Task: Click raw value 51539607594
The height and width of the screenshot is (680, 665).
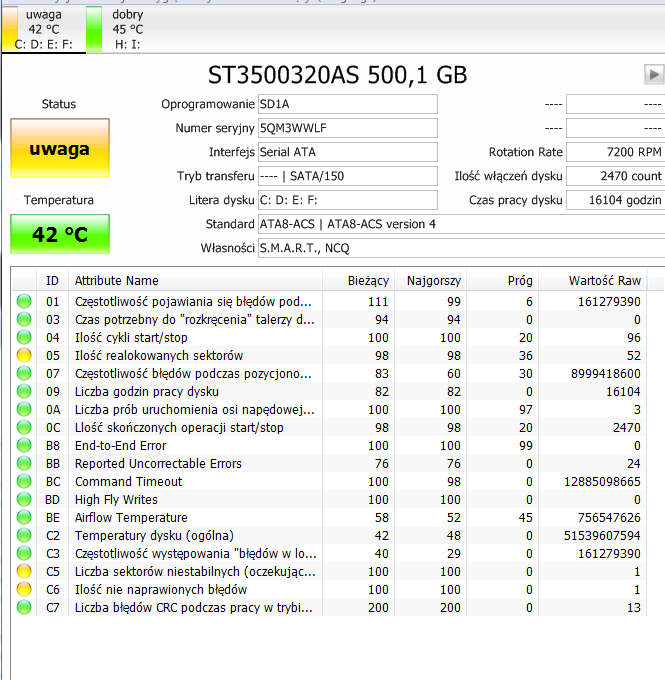Action: (602, 536)
